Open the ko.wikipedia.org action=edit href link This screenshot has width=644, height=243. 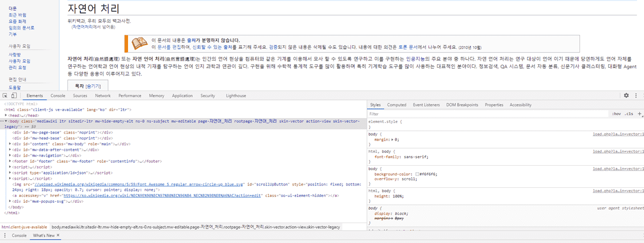point(162,196)
